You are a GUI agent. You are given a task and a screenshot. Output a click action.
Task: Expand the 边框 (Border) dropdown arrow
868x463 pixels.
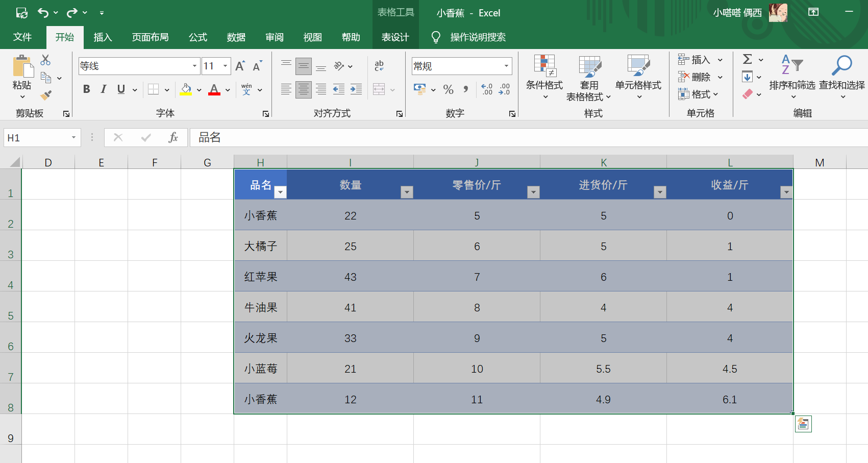click(166, 89)
